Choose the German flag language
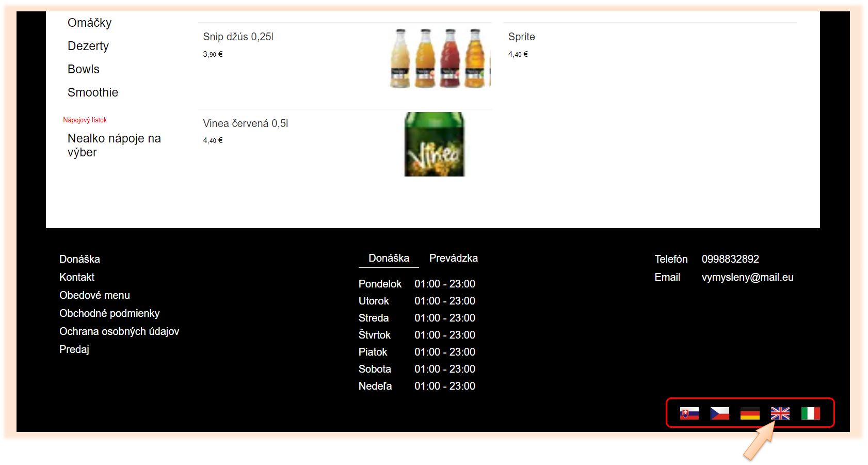 [750, 413]
